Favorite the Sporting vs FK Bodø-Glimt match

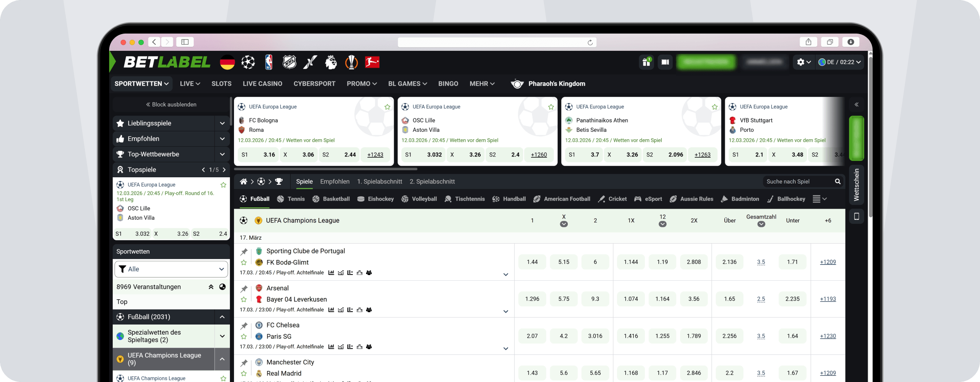coord(244,263)
